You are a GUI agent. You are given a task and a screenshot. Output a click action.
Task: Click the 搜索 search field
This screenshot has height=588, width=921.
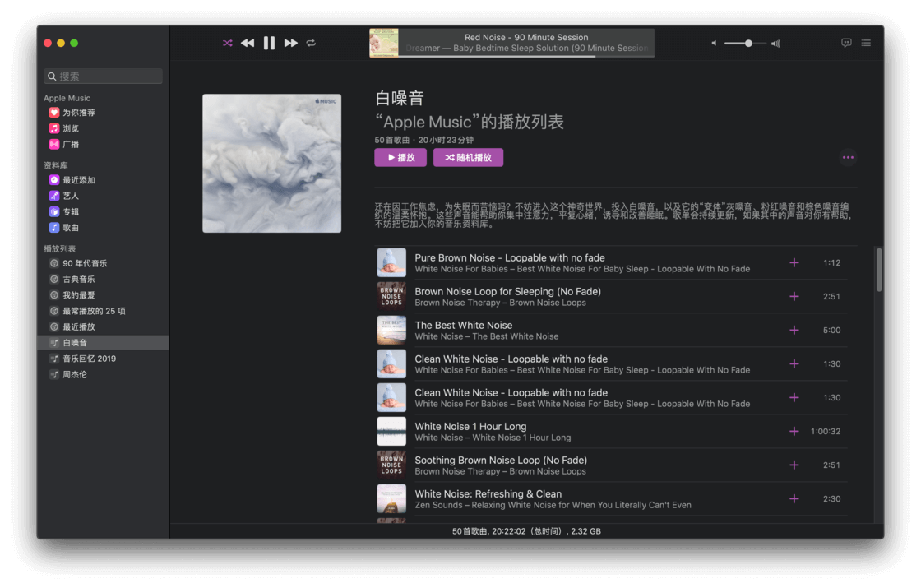pyautogui.click(x=103, y=76)
